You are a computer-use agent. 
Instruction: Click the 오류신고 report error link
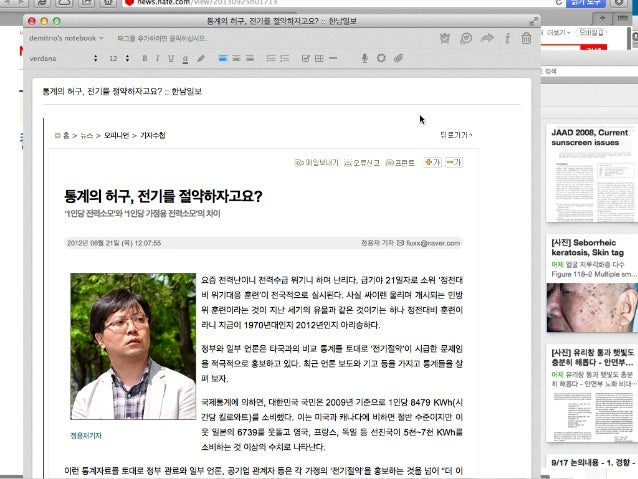pos(362,163)
